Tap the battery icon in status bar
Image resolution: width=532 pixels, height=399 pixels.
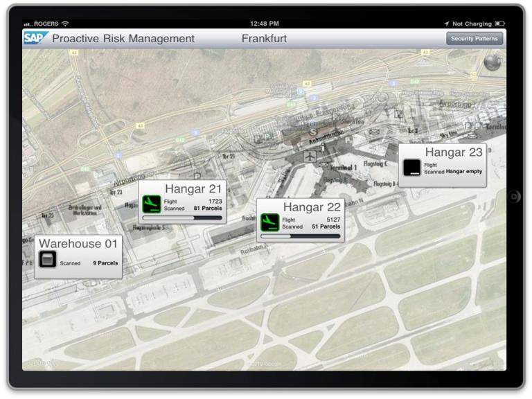499,24
